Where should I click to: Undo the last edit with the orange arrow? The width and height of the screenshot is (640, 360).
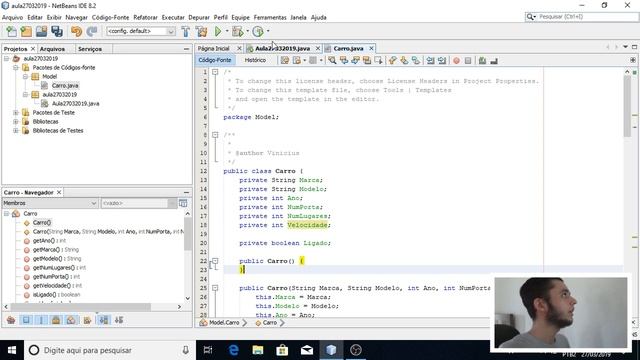click(76, 31)
